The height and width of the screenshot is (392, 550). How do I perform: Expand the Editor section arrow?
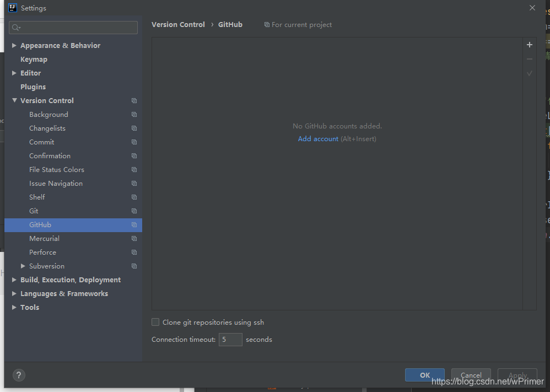[x=14, y=73]
